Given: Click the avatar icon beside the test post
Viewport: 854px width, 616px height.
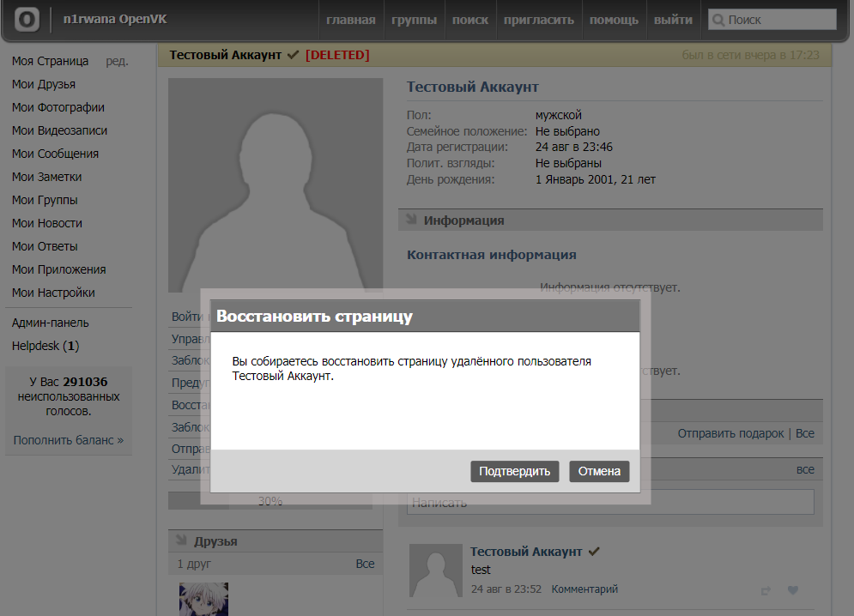Looking at the screenshot, I should point(436,571).
